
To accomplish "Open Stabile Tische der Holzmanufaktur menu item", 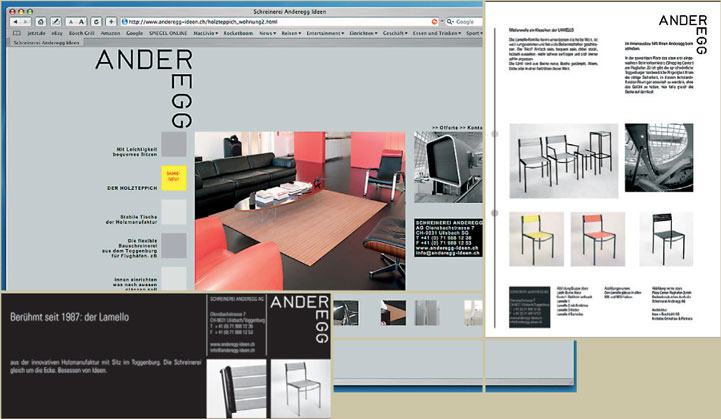I will pyautogui.click(x=132, y=219).
